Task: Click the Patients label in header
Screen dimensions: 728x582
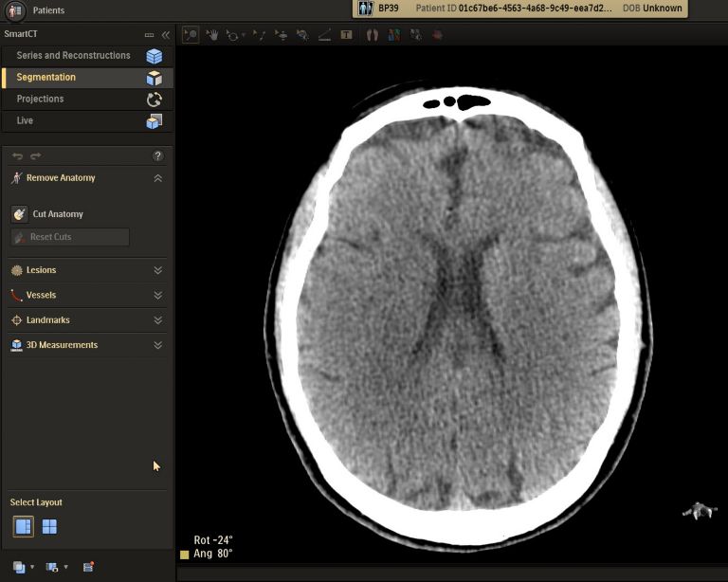Action: (x=48, y=10)
